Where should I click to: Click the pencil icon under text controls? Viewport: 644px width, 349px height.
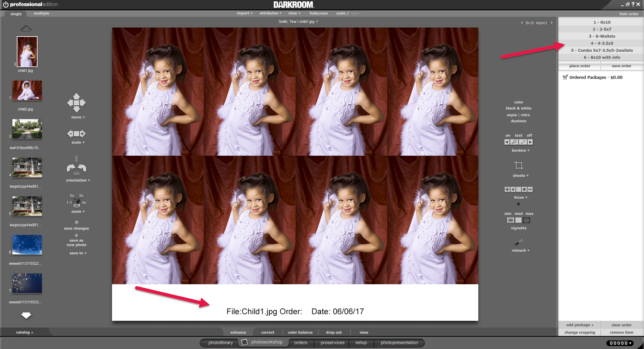click(523, 142)
